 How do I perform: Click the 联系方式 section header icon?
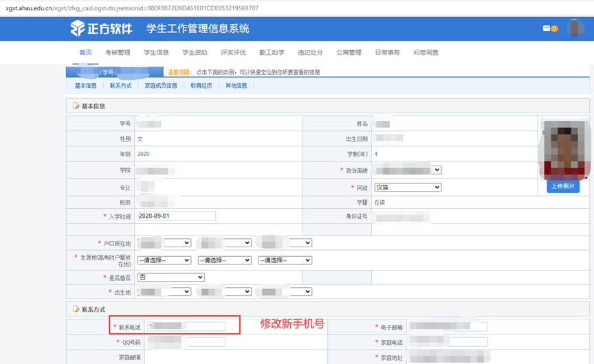pos(76,310)
